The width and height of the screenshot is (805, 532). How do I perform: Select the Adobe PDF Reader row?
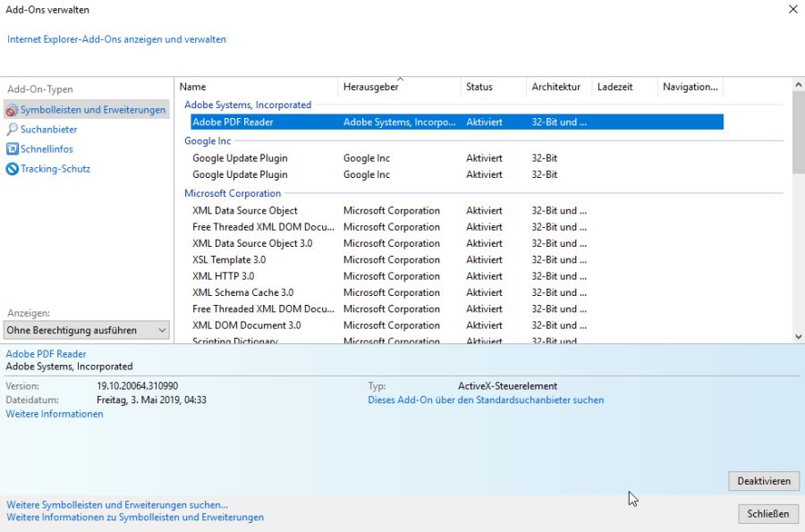457,122
